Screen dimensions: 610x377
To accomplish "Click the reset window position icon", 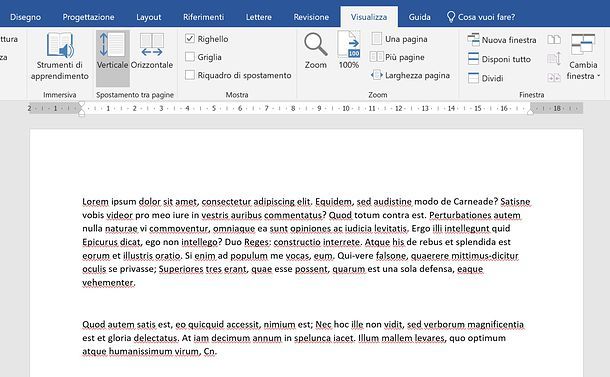I will [x=554, y=77].
